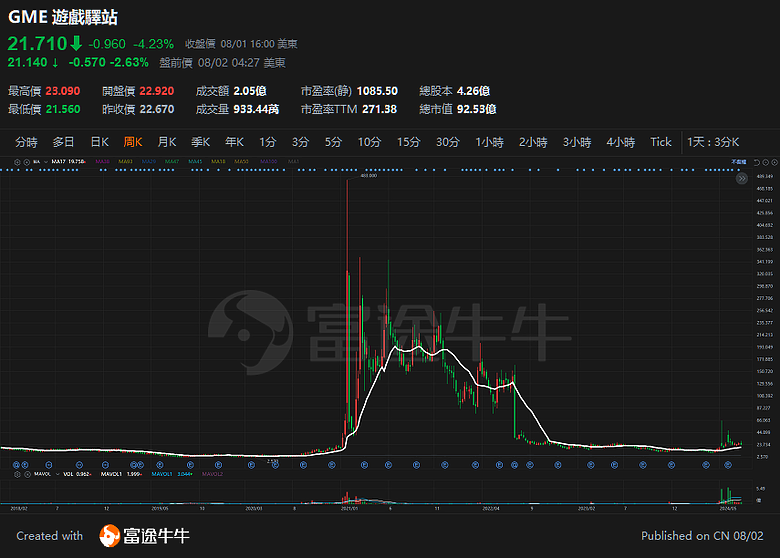Screen dimensions: 780x558
Task: Click the 成交量 value 933.44萬
Action: point(256,109)
